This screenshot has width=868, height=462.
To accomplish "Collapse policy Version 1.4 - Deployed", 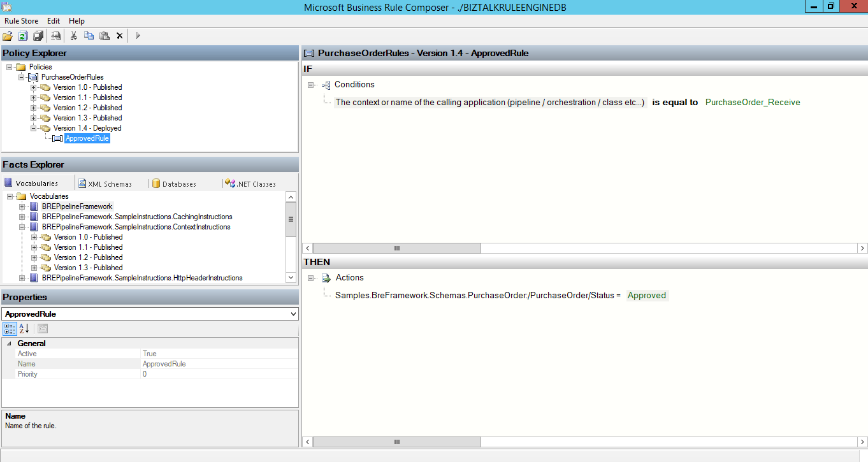I will pos(33,128).
